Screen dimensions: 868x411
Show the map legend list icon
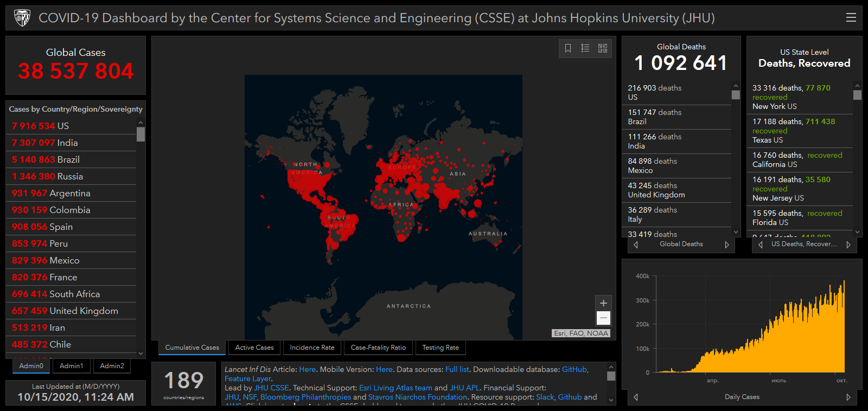[x=585, y=48]
